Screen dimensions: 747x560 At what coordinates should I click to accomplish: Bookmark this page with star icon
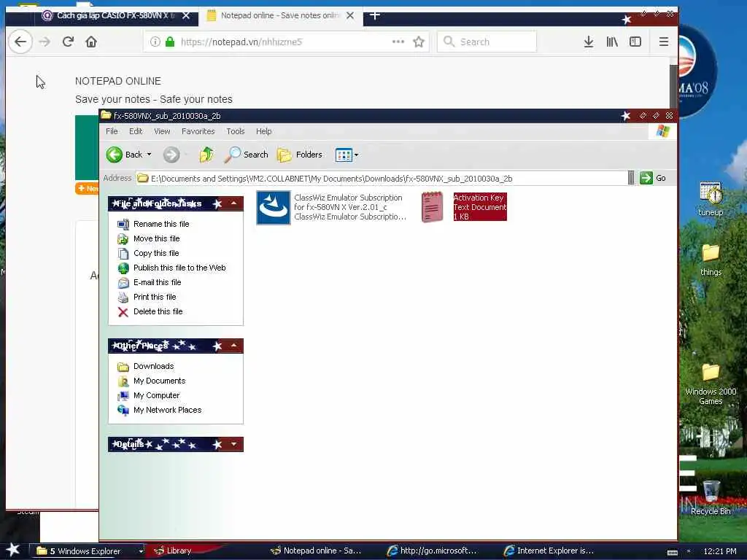419,42
